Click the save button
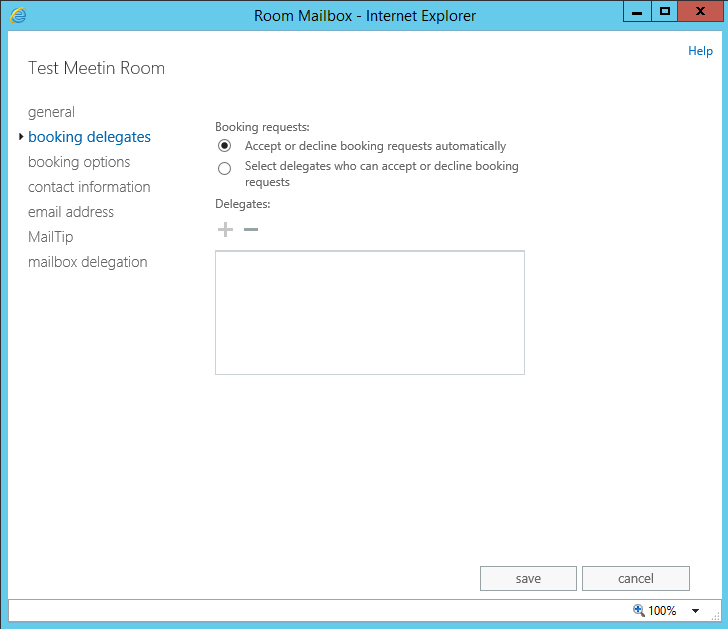The width and height of the screenshot is (728, 629). pyautogui.click(x=528, y=578)
